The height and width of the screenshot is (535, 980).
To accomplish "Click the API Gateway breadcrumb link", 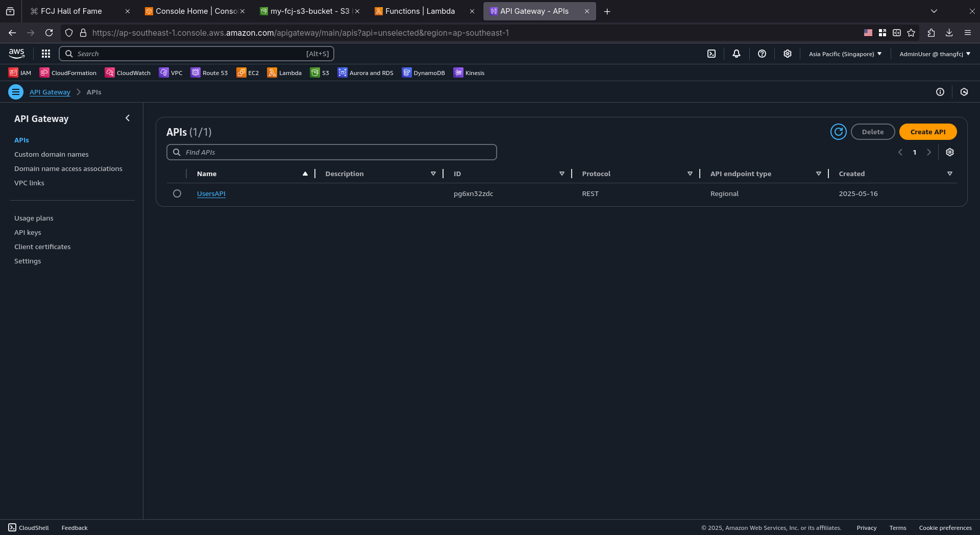I will 50,92.
